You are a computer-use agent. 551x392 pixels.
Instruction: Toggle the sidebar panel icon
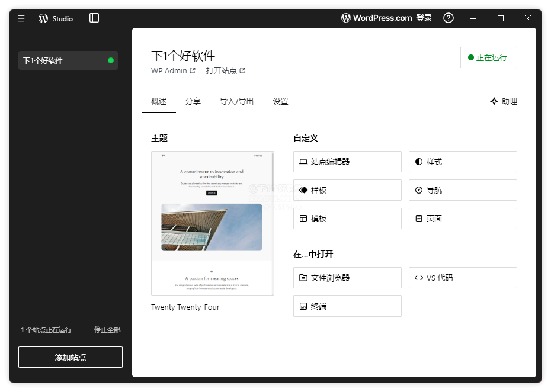(x=94, y=18)
